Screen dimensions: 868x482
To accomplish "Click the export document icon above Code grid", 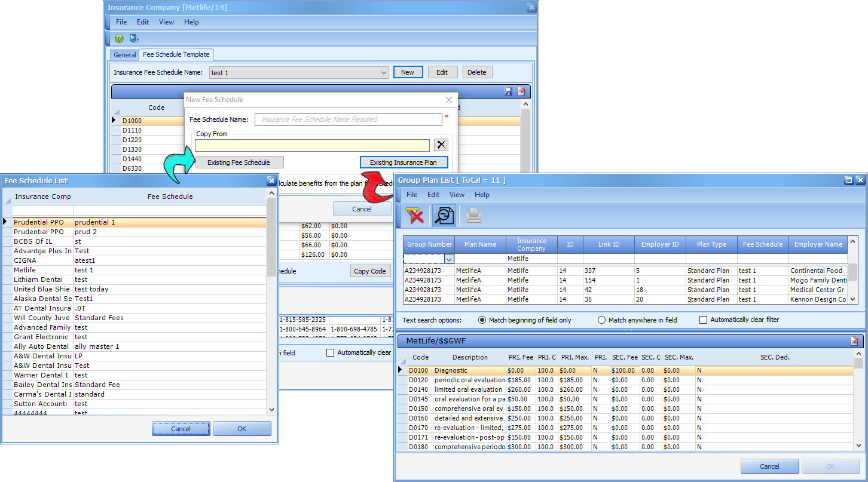I will 521,91.
